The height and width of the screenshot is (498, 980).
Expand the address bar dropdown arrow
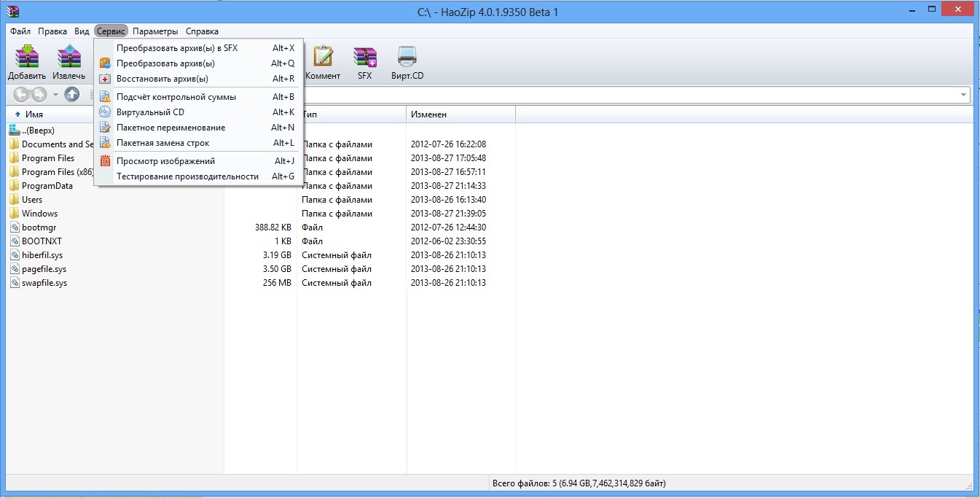pyautogui.click(x=964, y=95)
